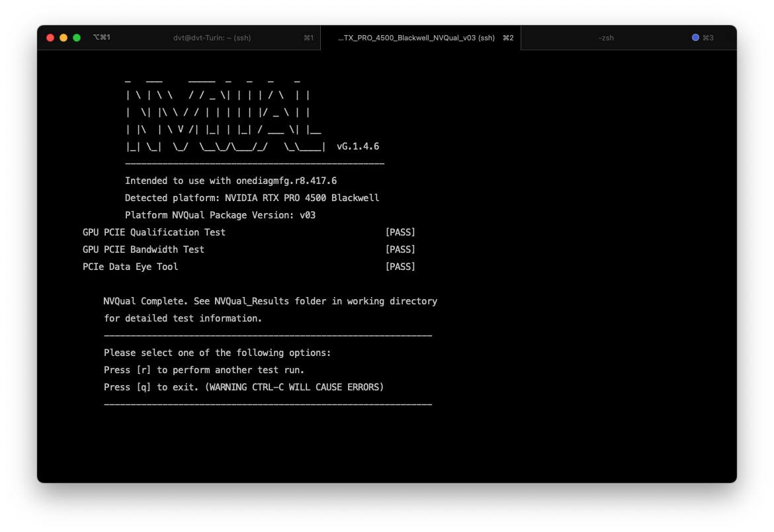Image resolution: width=774 pixels, height=532 pixels.
Task: Switch to the dvt@dvt-Turin ssh tab
Action: click(x=212, y=38)
